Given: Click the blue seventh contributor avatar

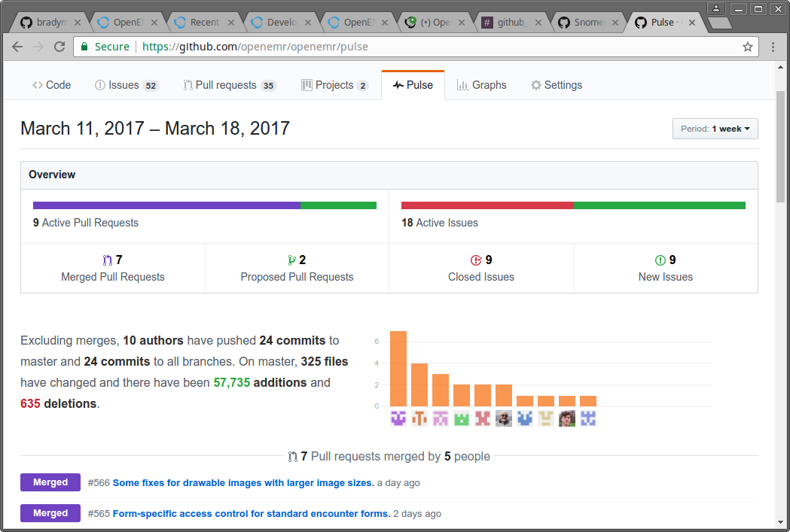Looking at the screenshot, I should [525, 418].
